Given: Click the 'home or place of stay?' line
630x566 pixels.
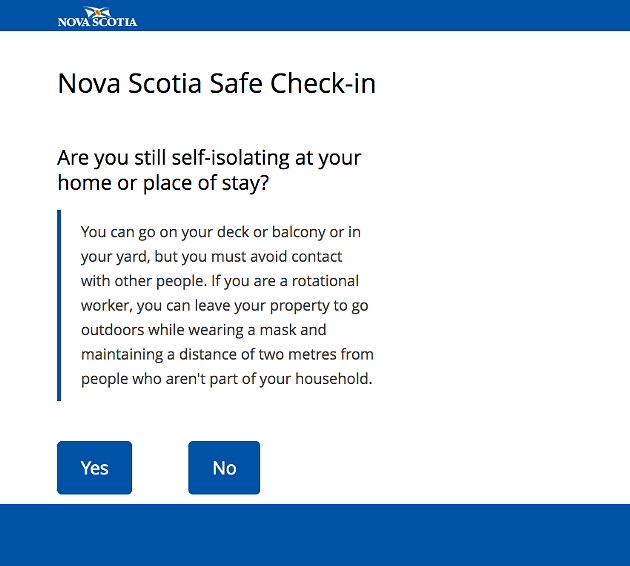Looking at the screenshot, I should point(163,183).
